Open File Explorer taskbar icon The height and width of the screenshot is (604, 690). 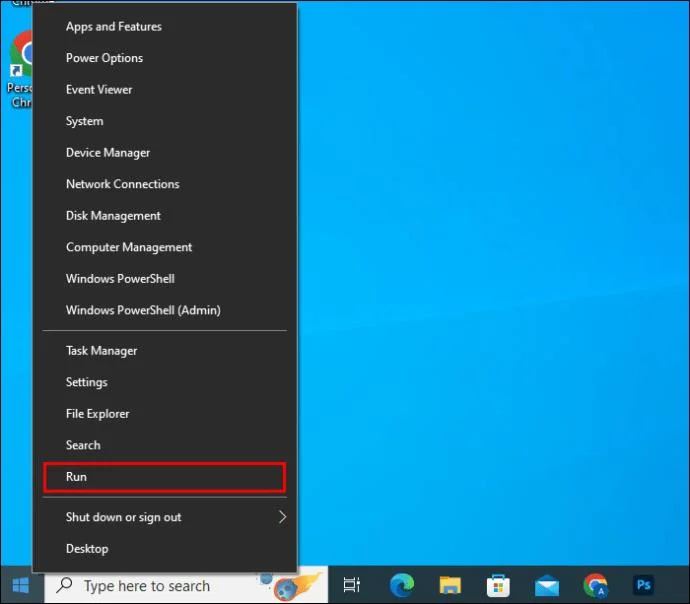click(x=450, y=586)
